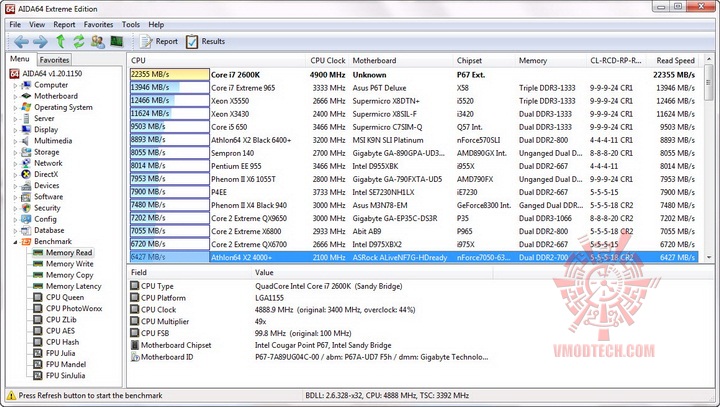This screenshot has height=407, width=720.
Task: Sort by the Memory column header
Action: click(x=551, y=61)
